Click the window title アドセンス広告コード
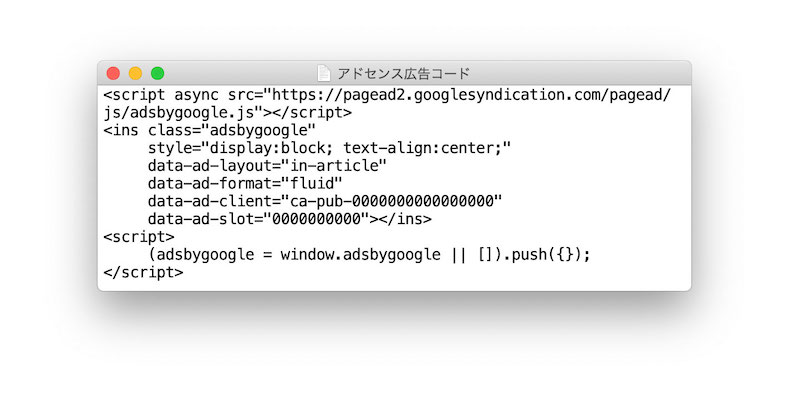 click(403, 73)
